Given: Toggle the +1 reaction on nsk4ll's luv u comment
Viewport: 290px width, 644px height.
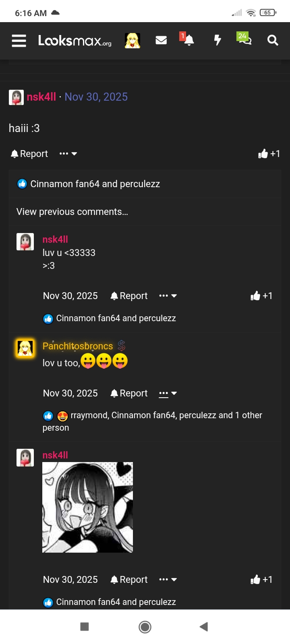Looking at the screenshot, I should point(261,296).
